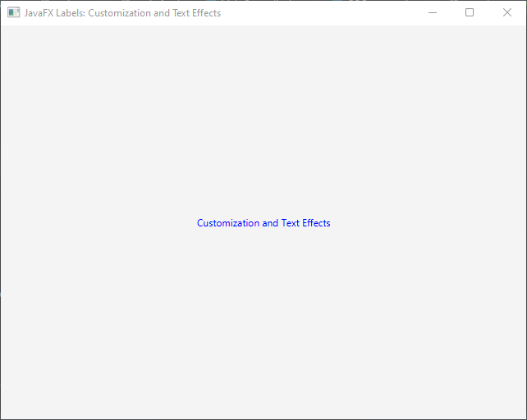Screen dimensions: 527x420
Task: Minimize the JavaFX Labels window
Action: (x=432, y=13)
